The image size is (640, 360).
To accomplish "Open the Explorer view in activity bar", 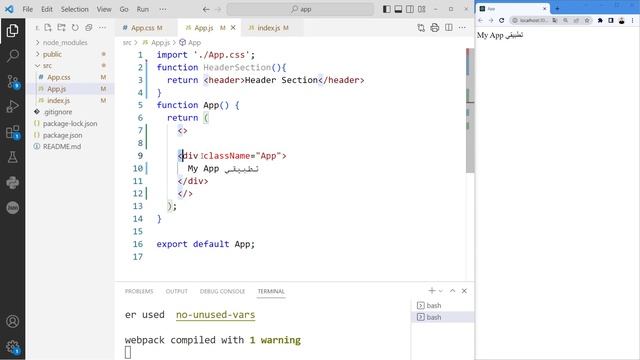I will [12, 30].
